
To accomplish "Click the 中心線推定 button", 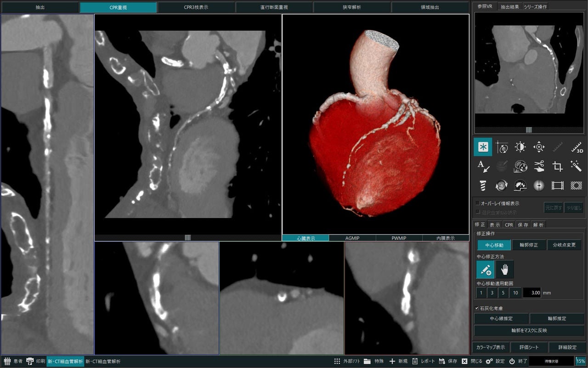I will [x=501, y=318].
